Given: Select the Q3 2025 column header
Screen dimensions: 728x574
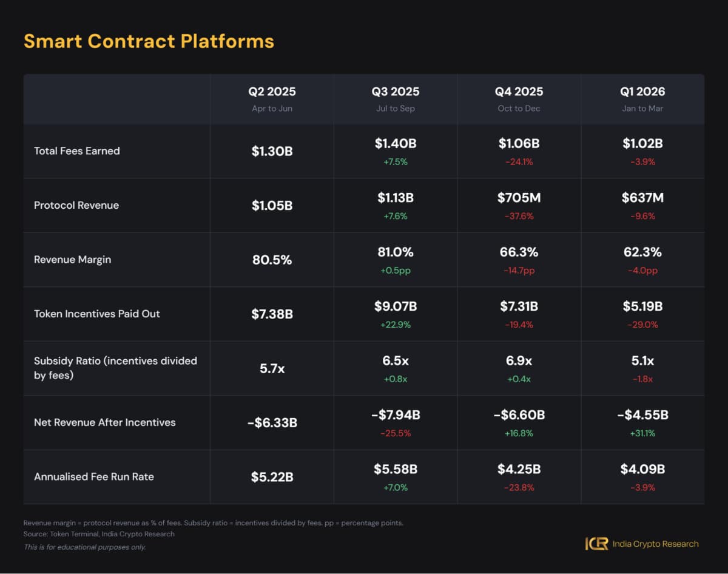Looking at the screenshot, I should pyautogui.click(x=396, y=92).
